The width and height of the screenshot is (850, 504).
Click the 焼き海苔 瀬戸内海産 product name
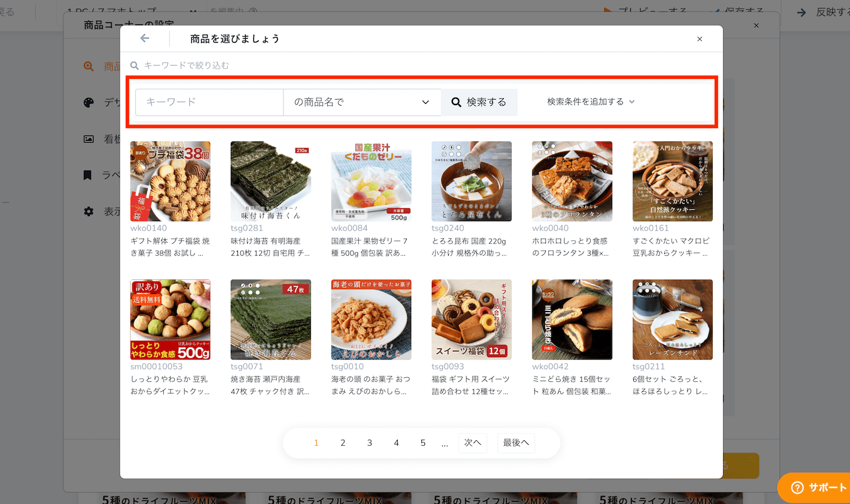point(270,386)
